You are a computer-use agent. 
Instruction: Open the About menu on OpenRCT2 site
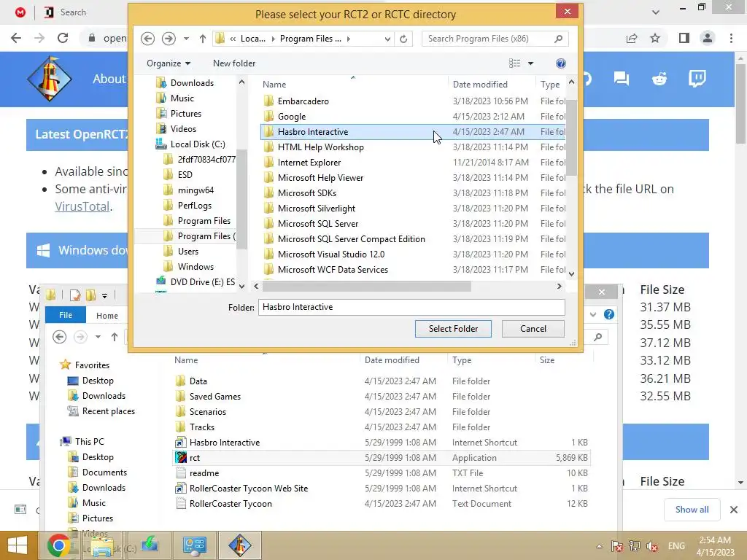click(109, 79)
